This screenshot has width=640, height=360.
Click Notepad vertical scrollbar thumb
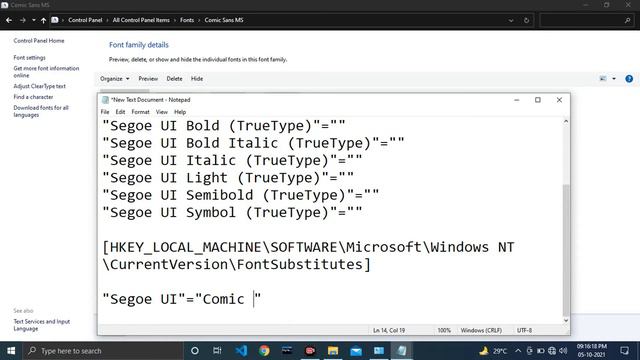566,250
